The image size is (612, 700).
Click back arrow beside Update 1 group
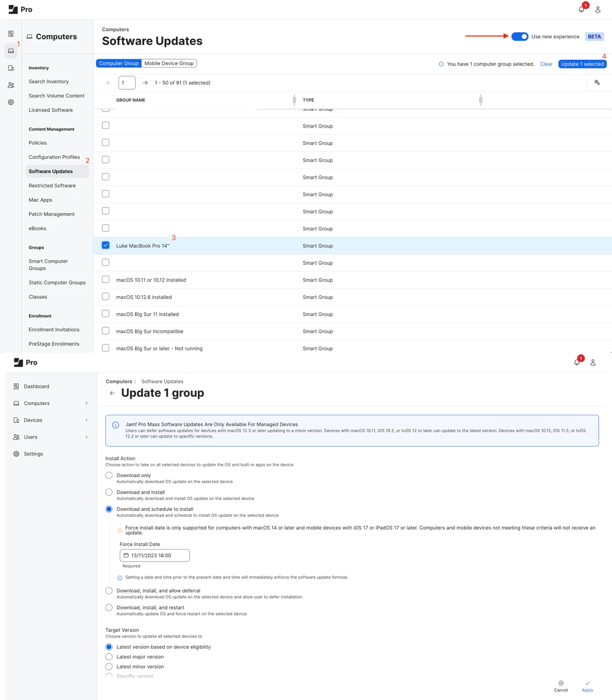[x=113, y=393]
